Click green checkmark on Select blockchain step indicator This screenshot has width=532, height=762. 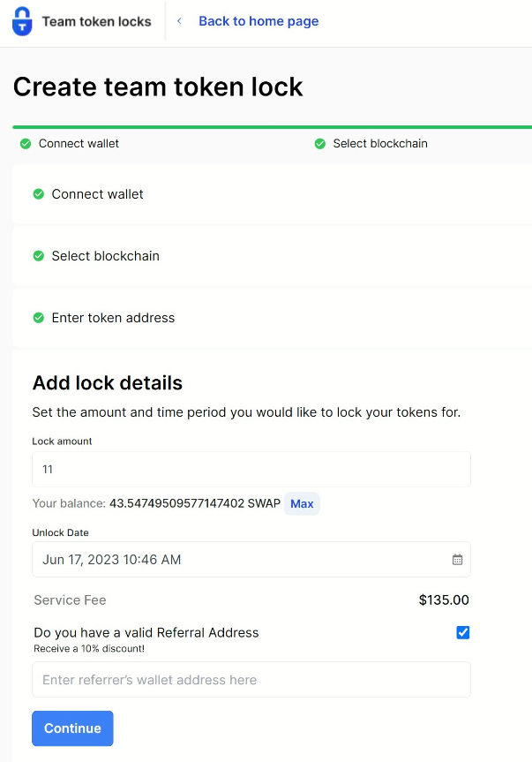tap(318, 143)
